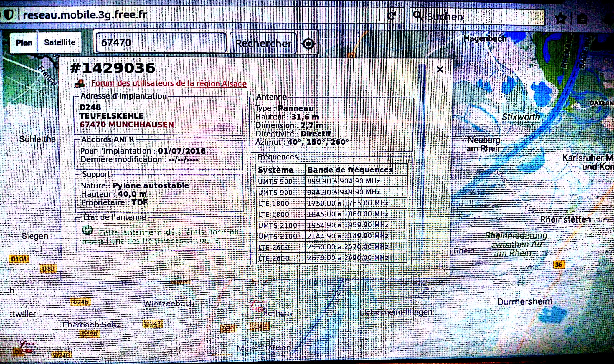Screen dimensions: 614x364
Task: Click the Free 4G marker near Mothern
Action: coord(259,306)
